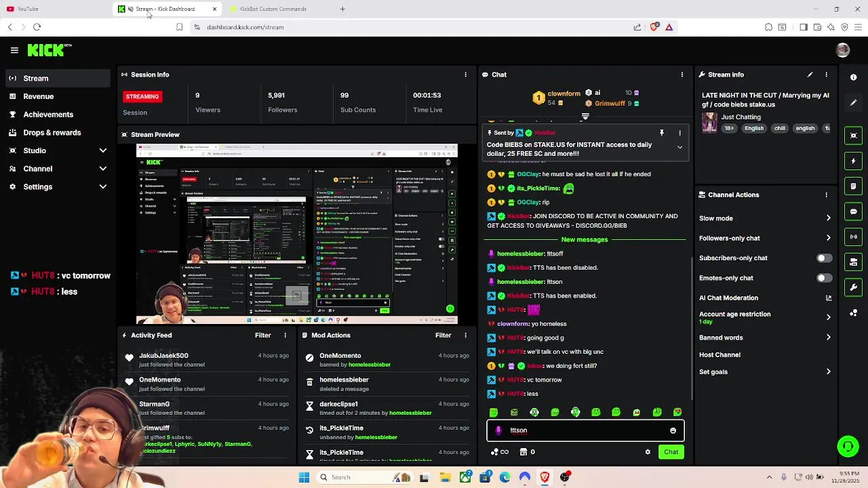The height and width of the screenshot is (488, 868).
Task: Open the Brave browser taskbar icon
Action: (545, 477)
